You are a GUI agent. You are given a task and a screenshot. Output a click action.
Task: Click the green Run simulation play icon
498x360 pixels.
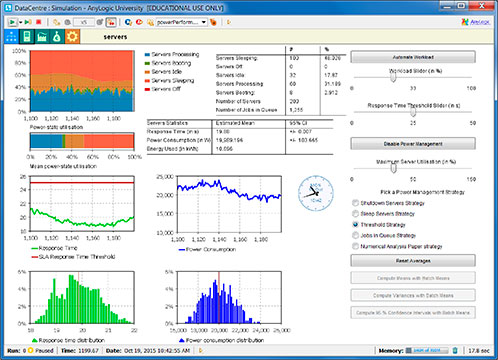click(12, 22)
